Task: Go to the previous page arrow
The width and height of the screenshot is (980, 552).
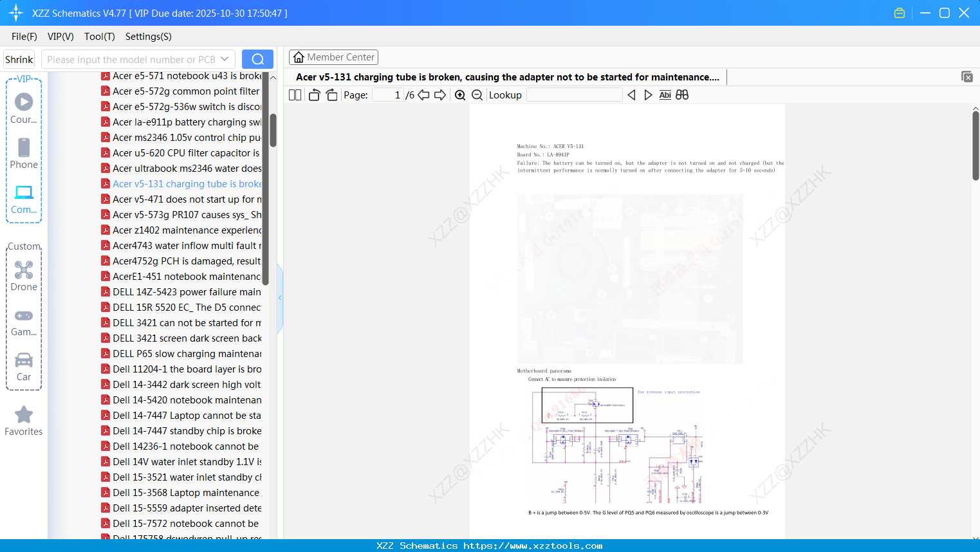Action: (x=423, y=95)
